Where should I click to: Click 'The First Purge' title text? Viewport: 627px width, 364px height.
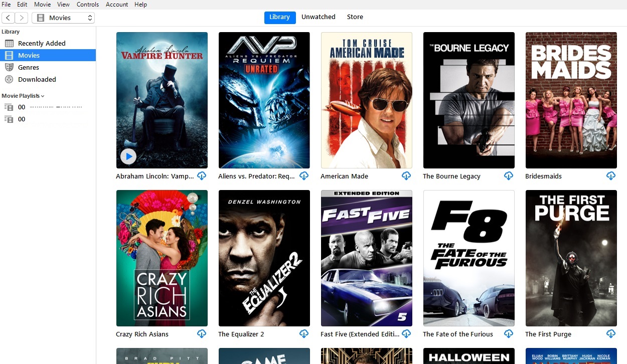(x=548, y=334)
